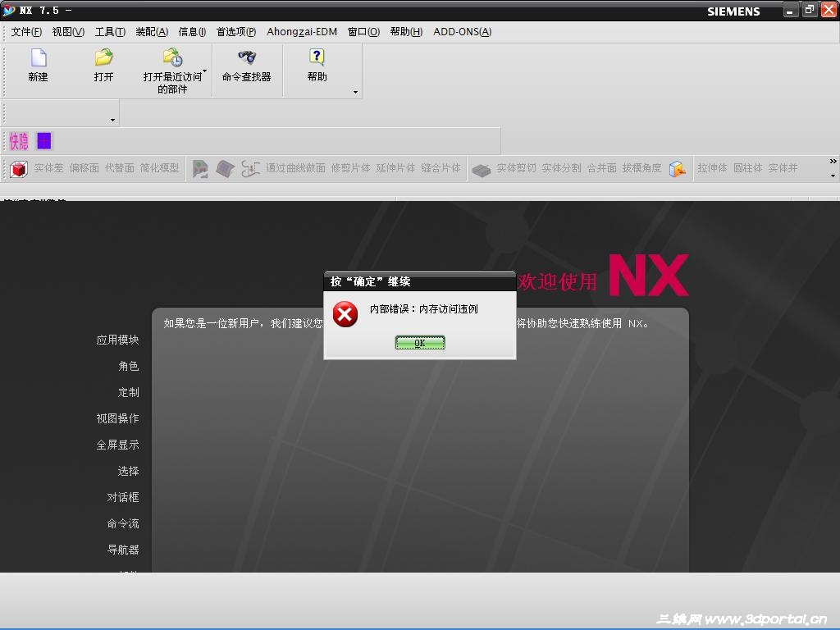840x630 pixels.
Task: Click the icon left of 通过曲线做面
Action: (x=250, y=169)
